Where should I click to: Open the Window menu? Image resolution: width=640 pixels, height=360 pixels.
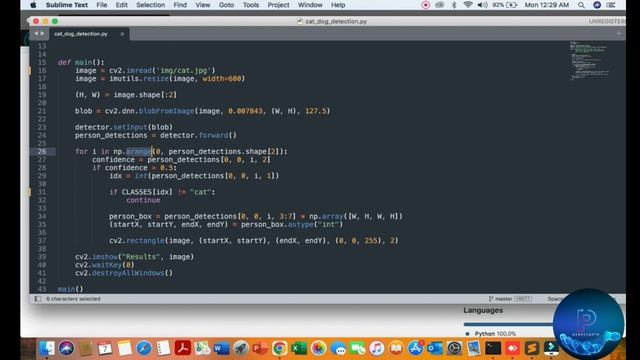(x=310, y=5)
